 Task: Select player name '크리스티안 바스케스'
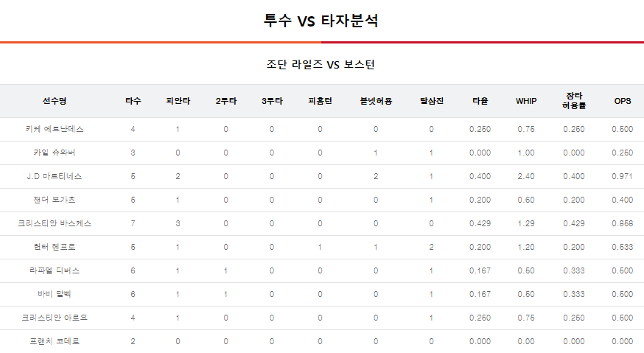55,223
